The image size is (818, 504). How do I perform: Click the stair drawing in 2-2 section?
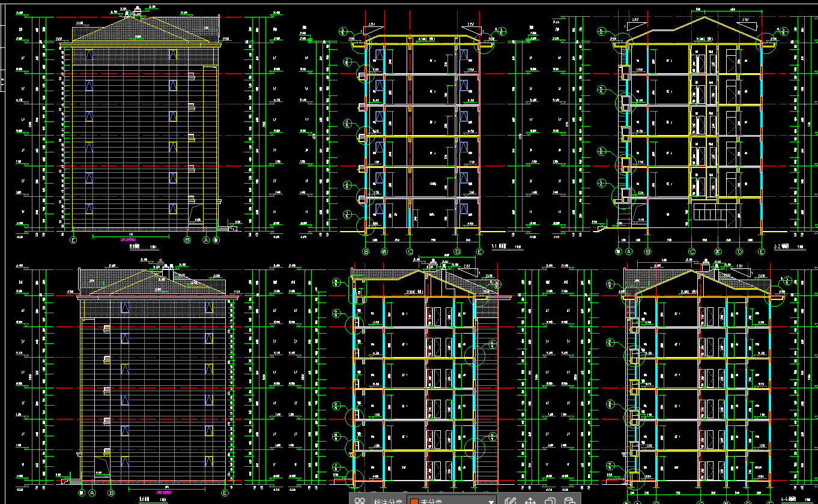click(x=709, y=212)
